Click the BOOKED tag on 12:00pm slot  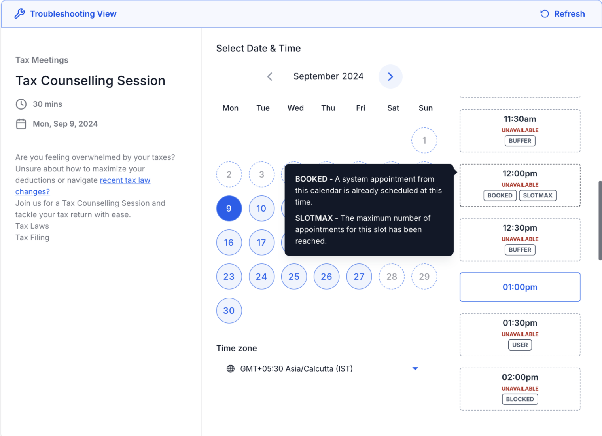click(500, 195)
